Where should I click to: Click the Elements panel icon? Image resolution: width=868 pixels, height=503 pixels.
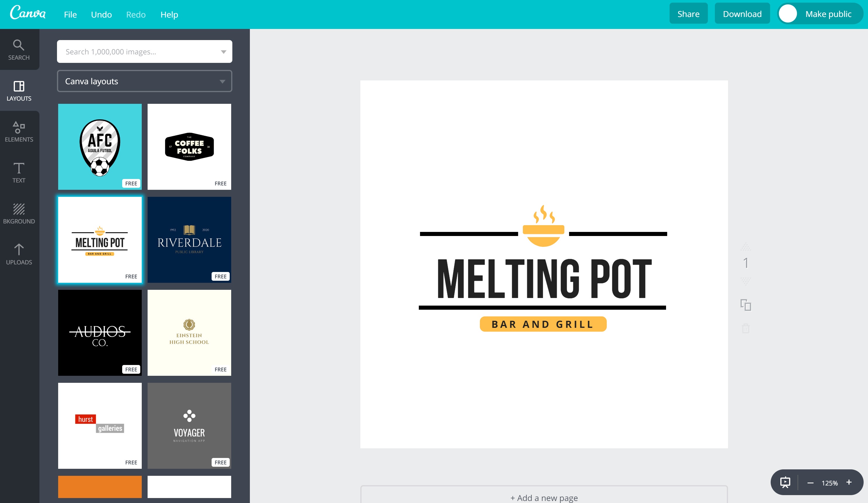pos(18,130)
